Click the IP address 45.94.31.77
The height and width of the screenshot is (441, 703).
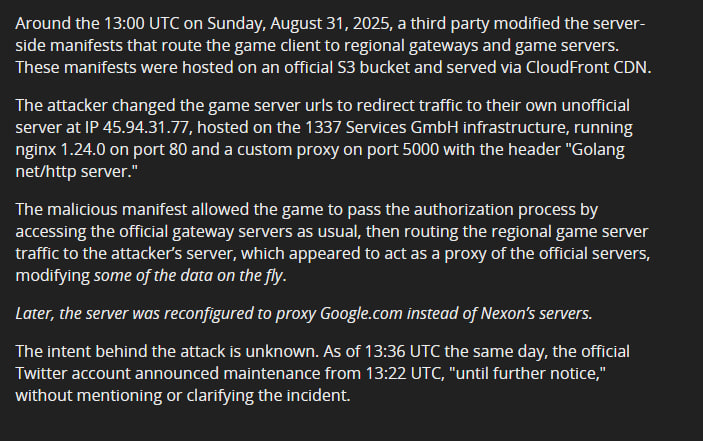coord(146,127)
